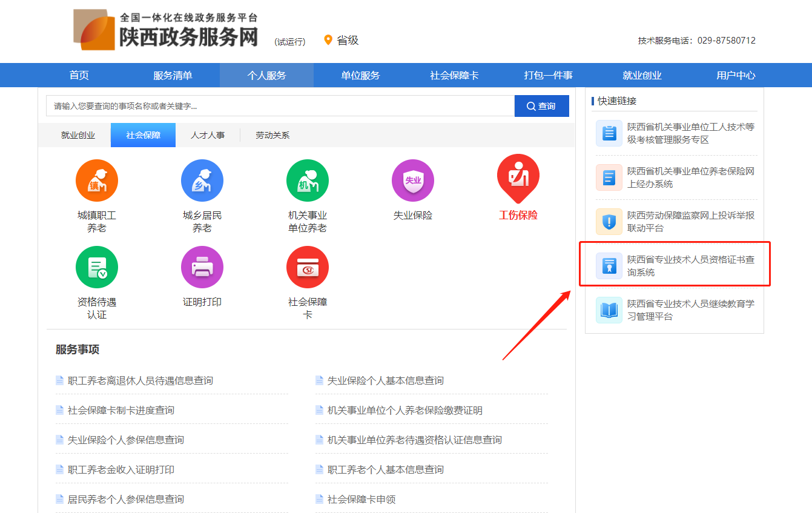The width and height of the screenshot is (812, 513).
Task: Select the 人才人事 category tab
Action: coord(208,135)
